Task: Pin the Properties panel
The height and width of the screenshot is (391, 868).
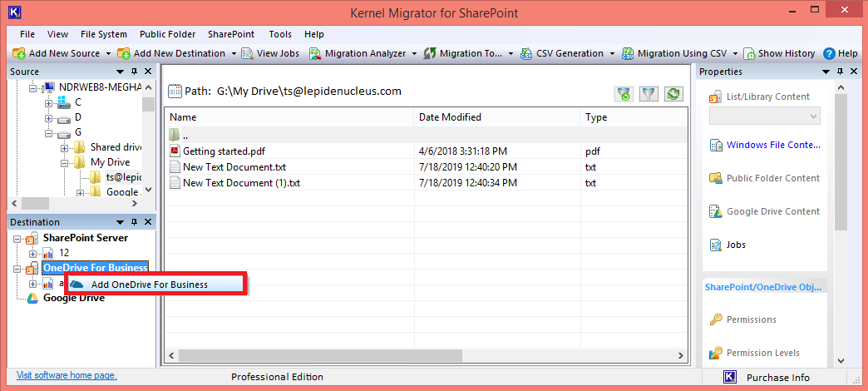Action: (x=840, y=72)
